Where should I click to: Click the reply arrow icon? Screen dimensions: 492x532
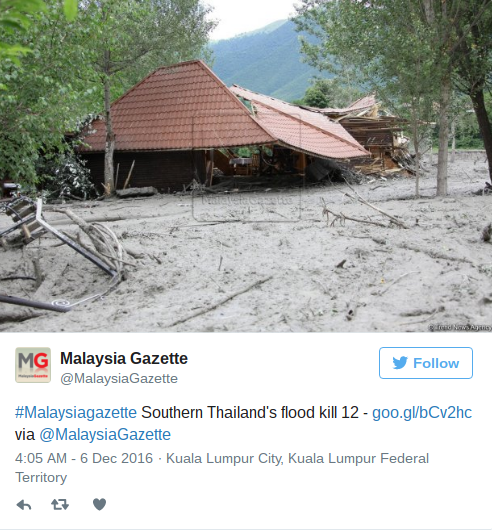pyautogui.click(x=24, y=505)
